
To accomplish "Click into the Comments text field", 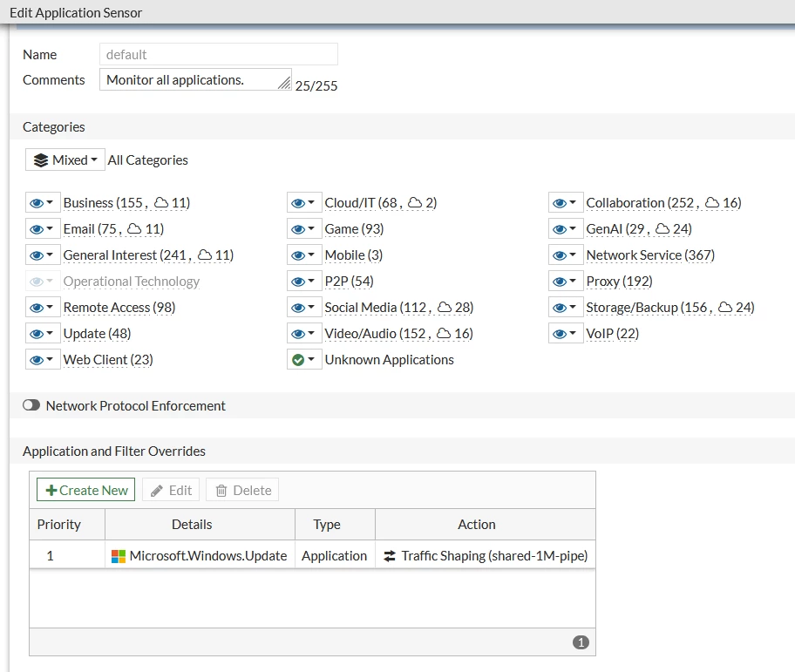I will click(x=195, y=80).
